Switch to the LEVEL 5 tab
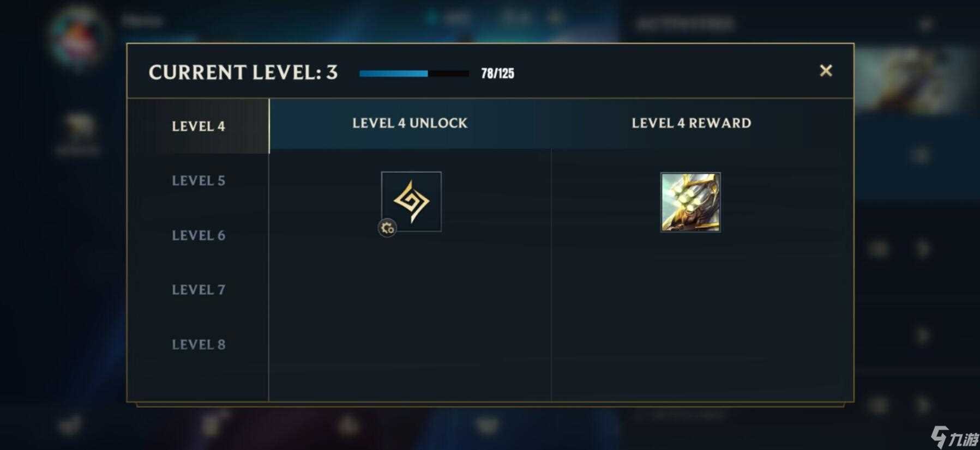The width and height of the screenshot is (980, 450). [198, 180]
